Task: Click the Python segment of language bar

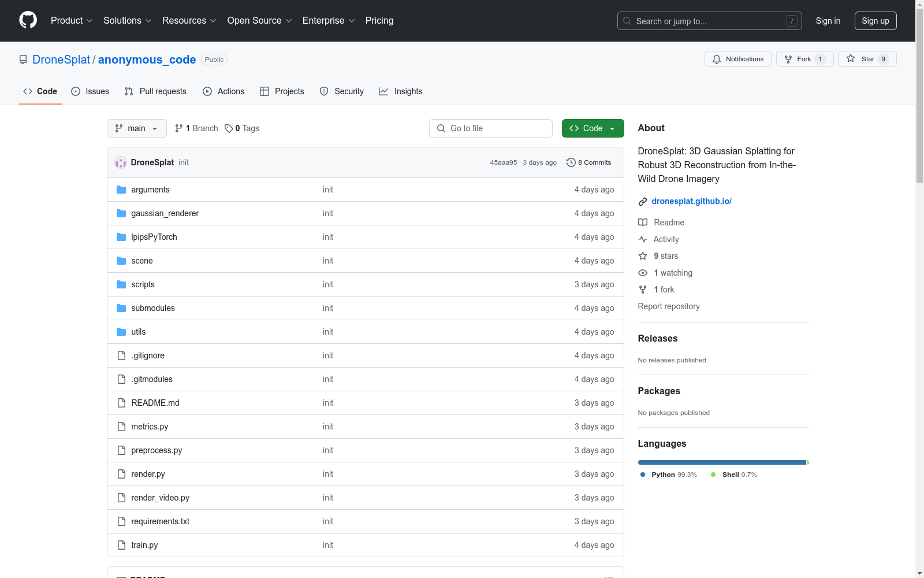Action: point(722,462)
